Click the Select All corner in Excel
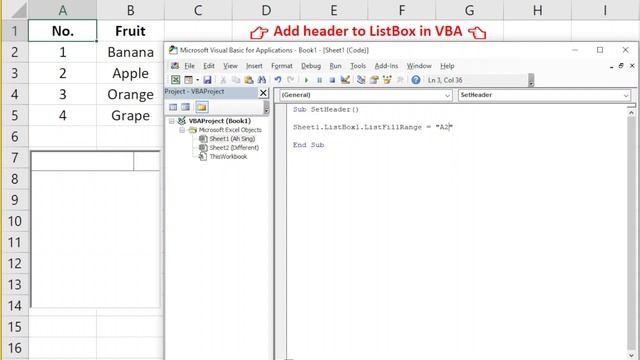This screenshot has width=640, height=360. (x=15, y=10)
